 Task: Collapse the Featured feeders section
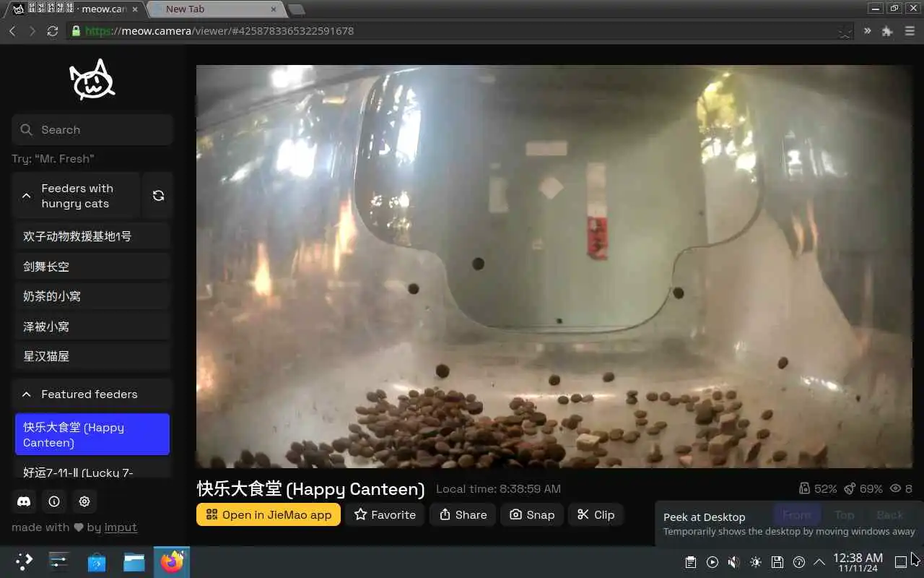pyautogui.click(x=92, y=394)
